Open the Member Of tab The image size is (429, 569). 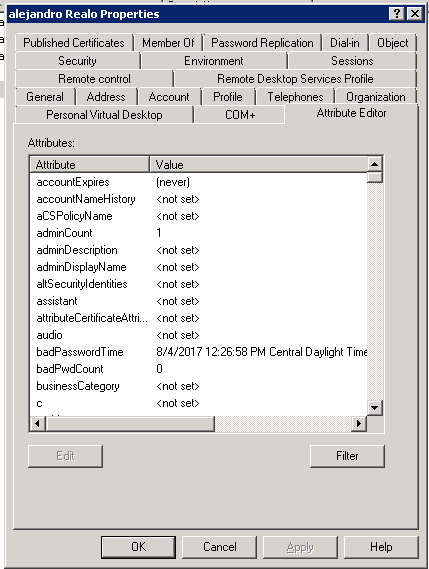[168, 43]
